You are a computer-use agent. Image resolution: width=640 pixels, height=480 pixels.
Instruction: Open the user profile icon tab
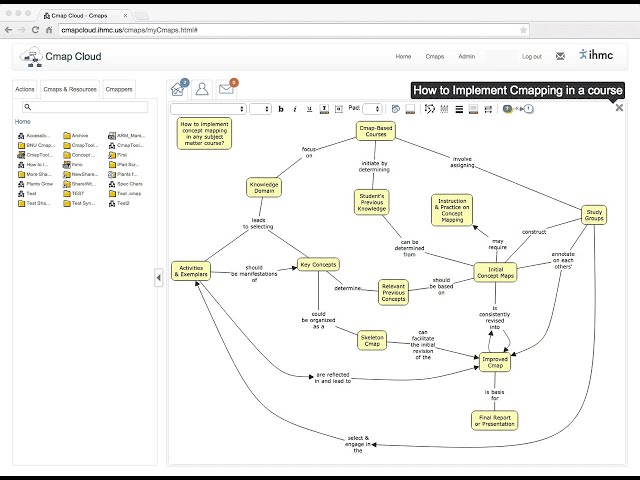click(202, 89)
